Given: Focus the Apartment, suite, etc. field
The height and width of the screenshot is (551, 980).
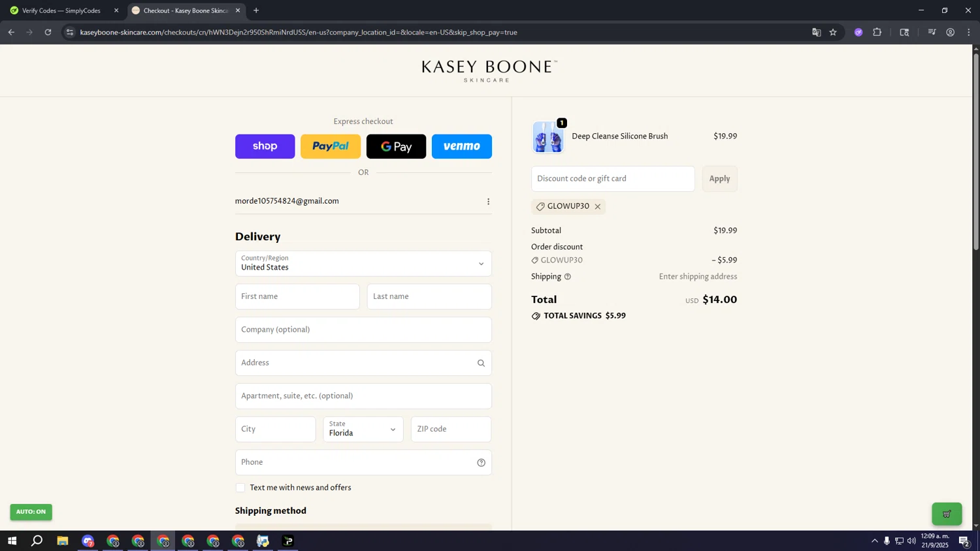Looking at the screenshot, I should pyautogui.click(x=363, y=396).
